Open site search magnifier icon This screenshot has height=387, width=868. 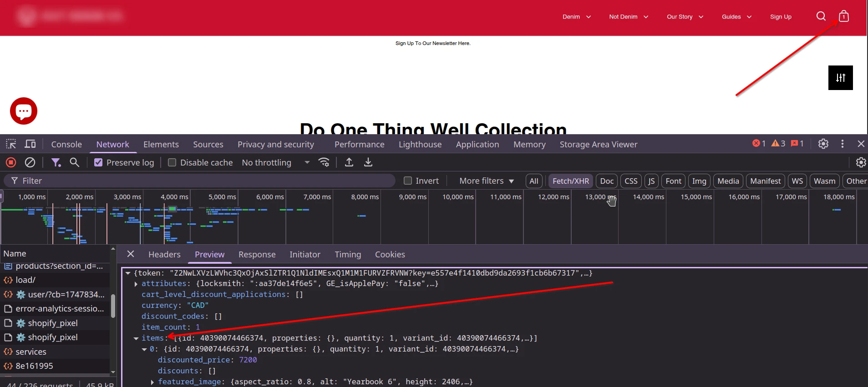click(x=821, y=16)
